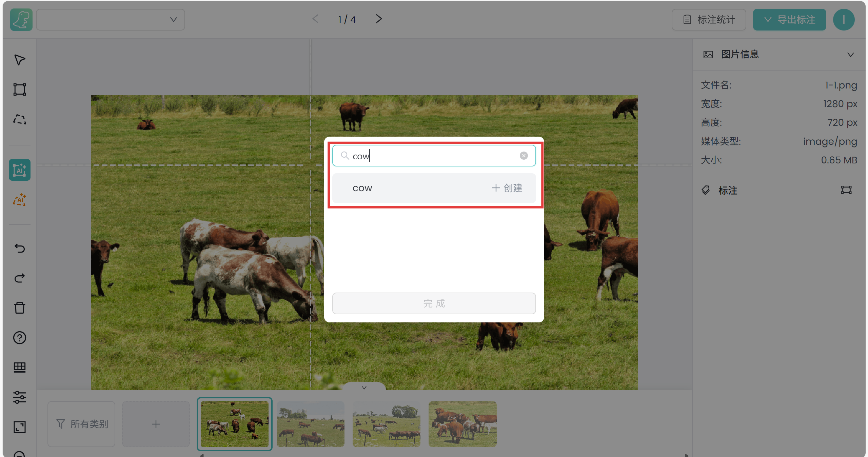Viewport: 868px width, 457px height.
Task: Select the rectangle bounding box tool
Action: click(x=20, y=90)
